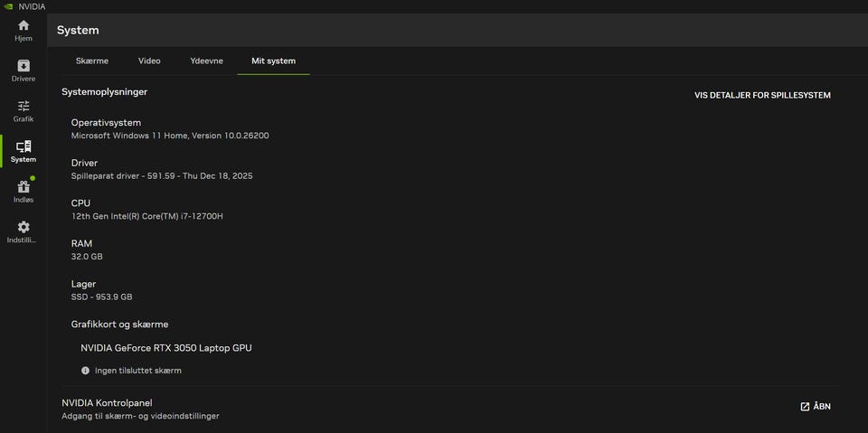Click NVIDIA GeForce RTX 3050 Laptop GPU
Screen dimensions: 868x433
tap(166, 348)
